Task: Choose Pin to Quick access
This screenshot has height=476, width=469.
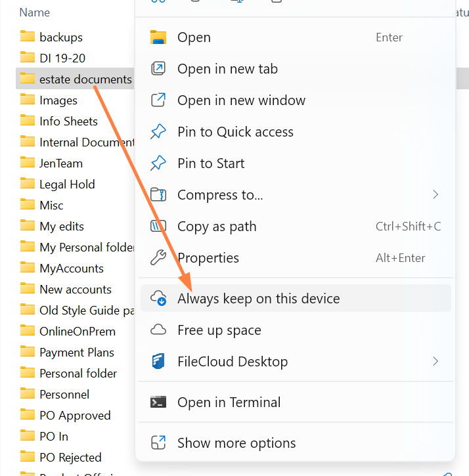Action: point(235,132)
